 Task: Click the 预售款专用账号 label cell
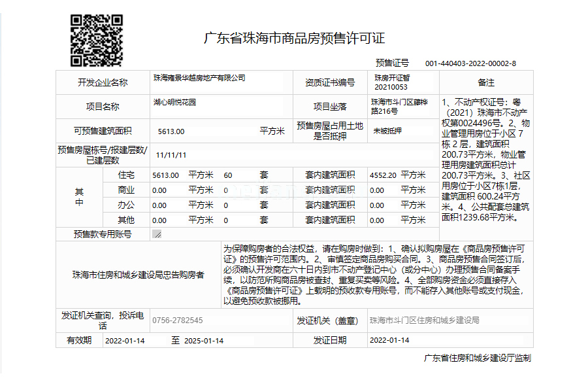(x=103, y=234)
